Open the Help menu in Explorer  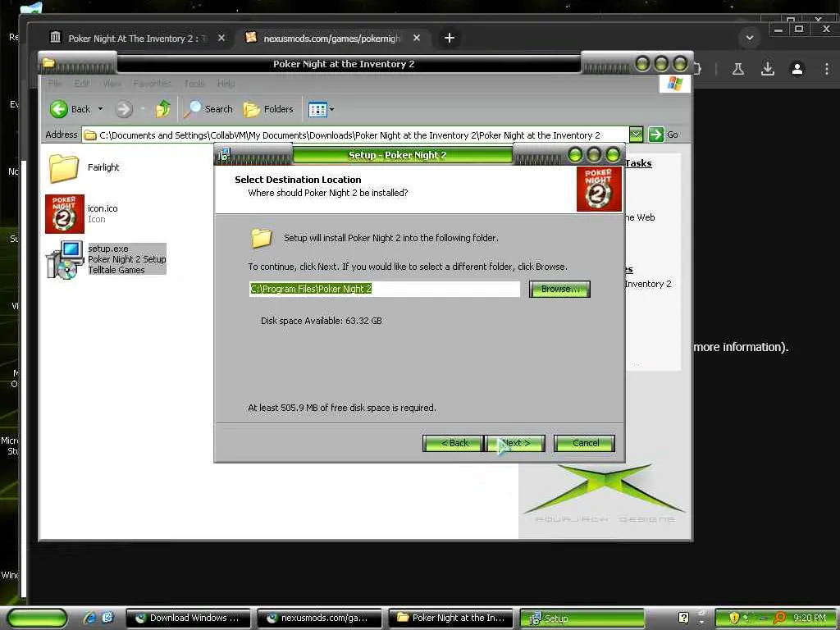(x=226, y=84)
